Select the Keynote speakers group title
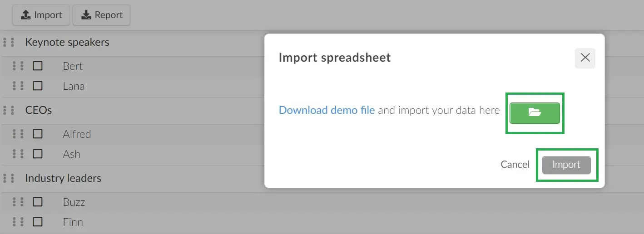This screenshot has width=644, height=234. tap(67, 43)
